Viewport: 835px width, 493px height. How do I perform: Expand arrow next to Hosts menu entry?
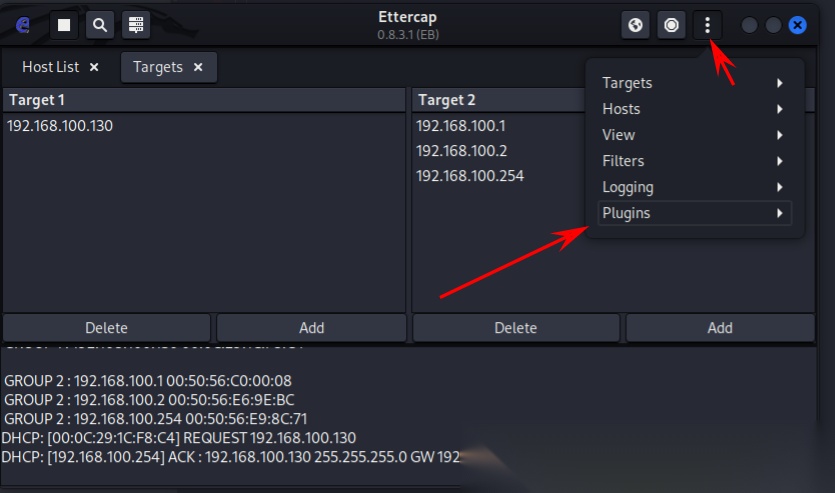(780, 109)
